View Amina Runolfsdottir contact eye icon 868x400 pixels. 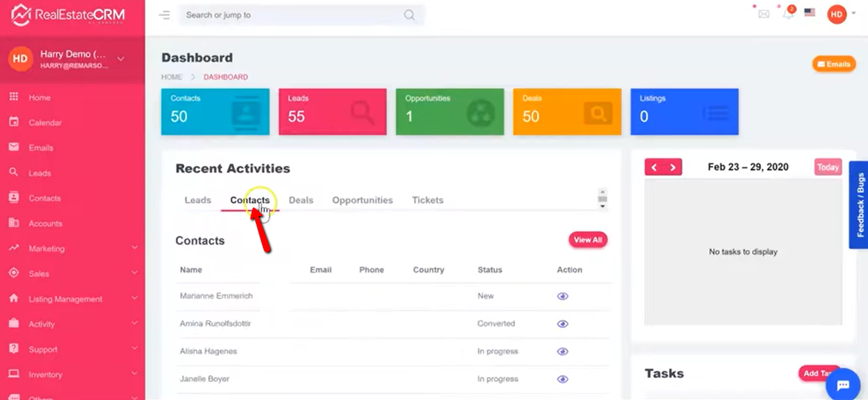click(563, 324)
